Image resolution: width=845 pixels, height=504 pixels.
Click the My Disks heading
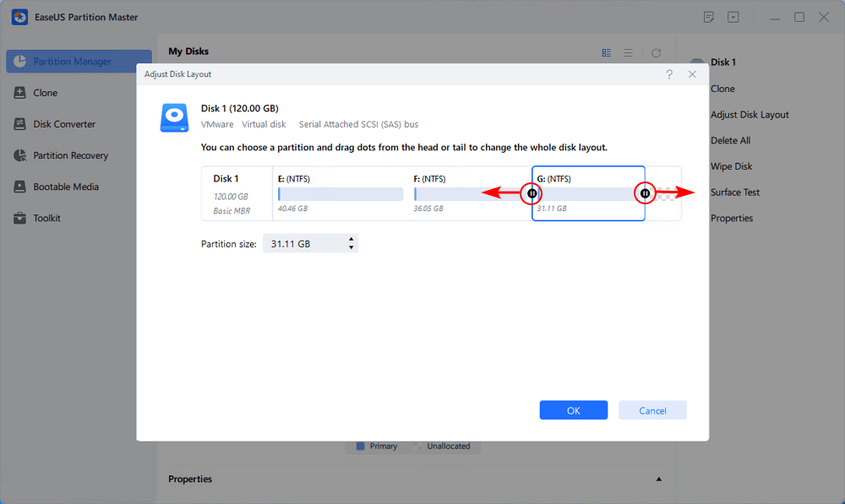click(x=188, y=51)
